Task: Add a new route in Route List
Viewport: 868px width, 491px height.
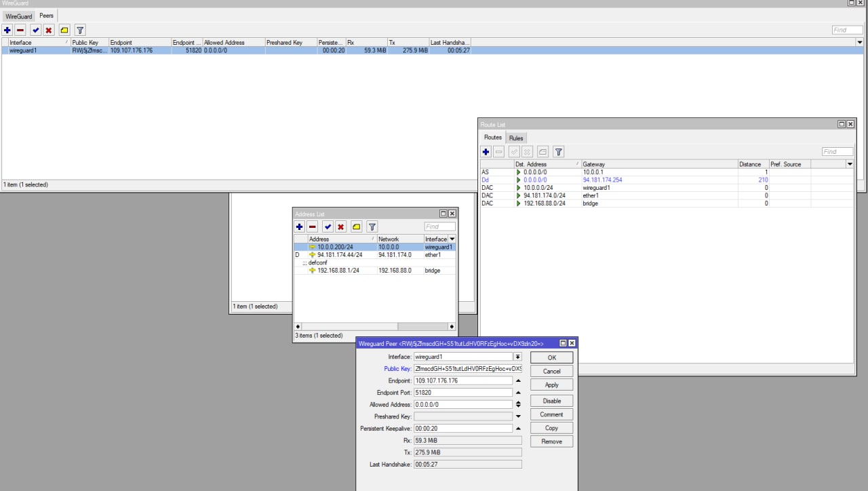Action: click(486, 152)
